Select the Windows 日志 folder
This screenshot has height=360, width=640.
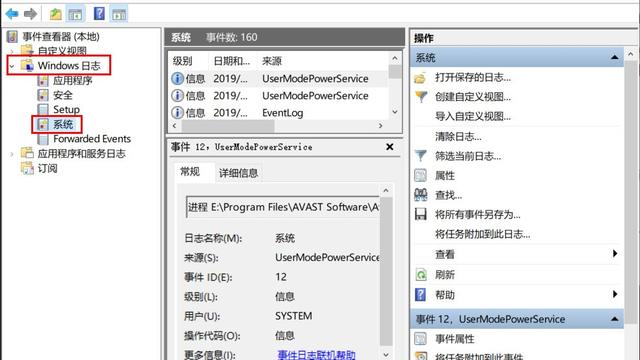pos(69,65)
